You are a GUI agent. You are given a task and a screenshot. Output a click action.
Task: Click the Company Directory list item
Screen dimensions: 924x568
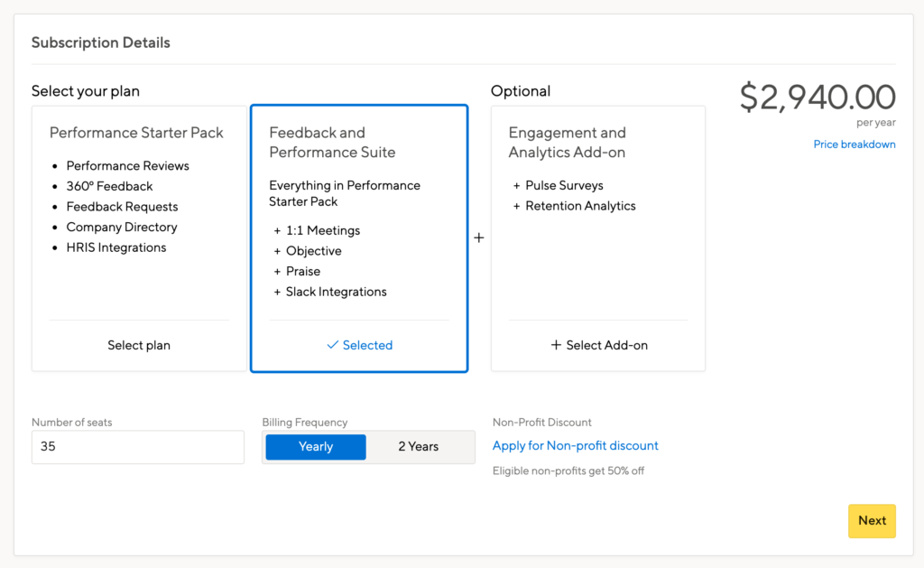click(x=122, y=227)
